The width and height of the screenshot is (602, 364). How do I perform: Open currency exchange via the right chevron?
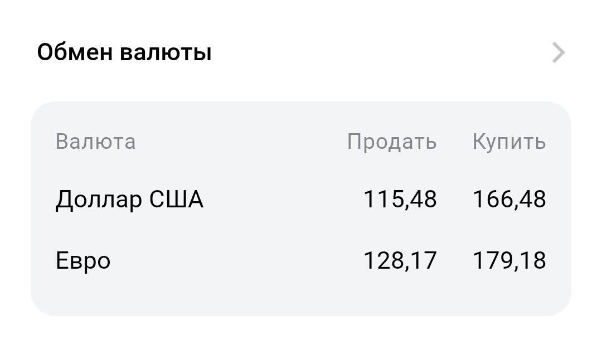(558, 53)
